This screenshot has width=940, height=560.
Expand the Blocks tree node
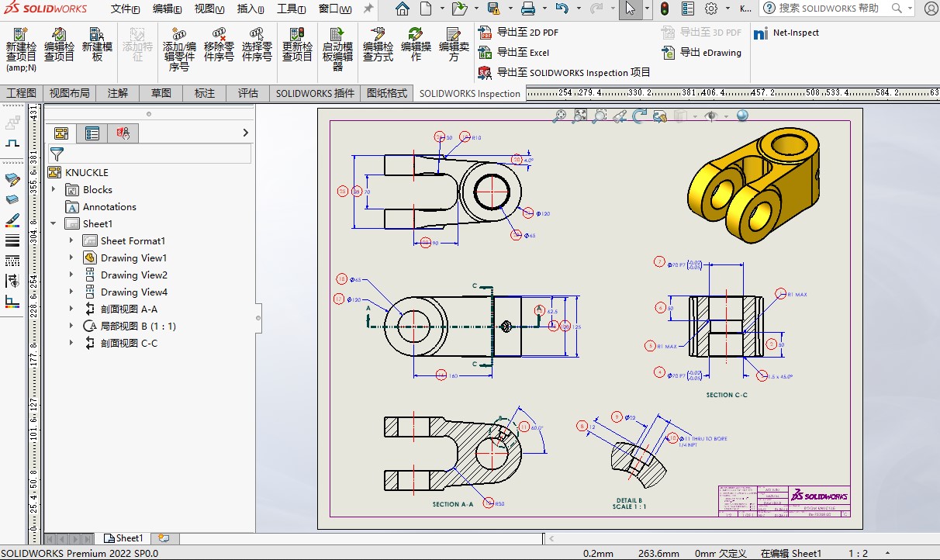pos(54,189)
